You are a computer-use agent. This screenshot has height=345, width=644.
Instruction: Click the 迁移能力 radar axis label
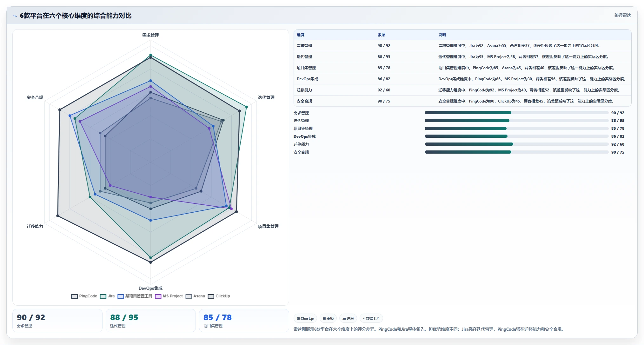click(35, 226)
